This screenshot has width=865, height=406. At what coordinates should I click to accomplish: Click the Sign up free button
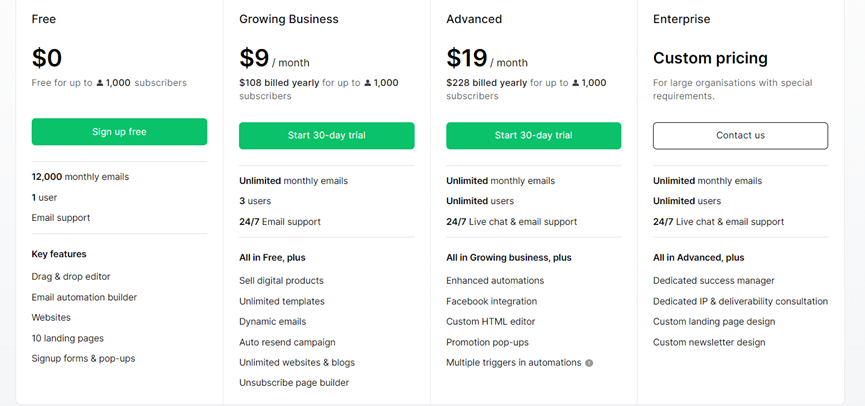tap(119, 132)
